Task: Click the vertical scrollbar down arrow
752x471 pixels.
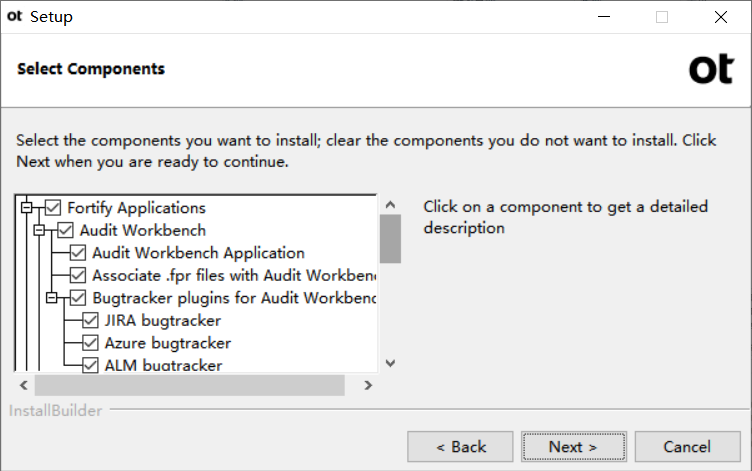Action: [390, 363]
